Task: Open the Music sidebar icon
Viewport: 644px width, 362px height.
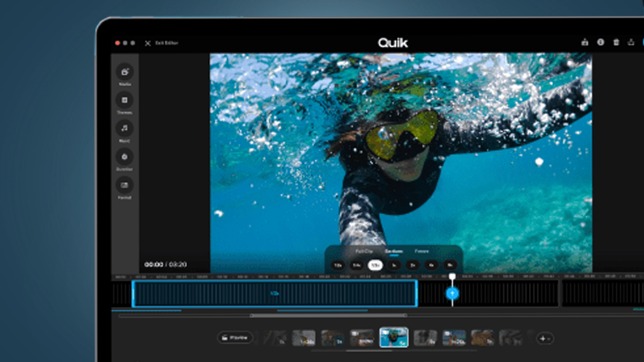Action: pos(125,129)
